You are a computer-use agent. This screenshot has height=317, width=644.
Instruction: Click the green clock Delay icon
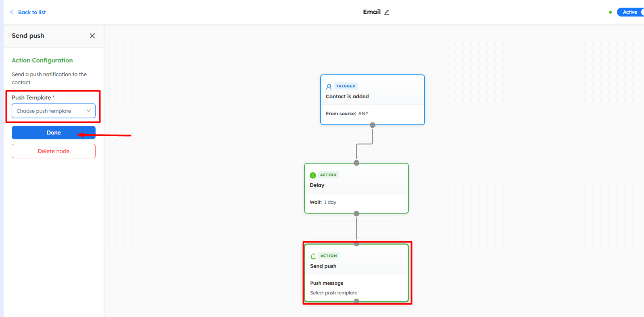313,175
